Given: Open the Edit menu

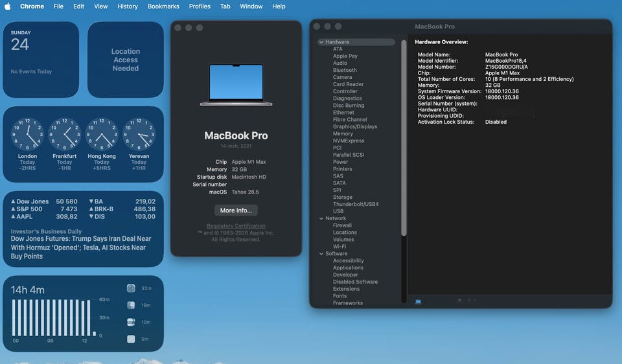Looking at the screenshot, I should 78,6.
